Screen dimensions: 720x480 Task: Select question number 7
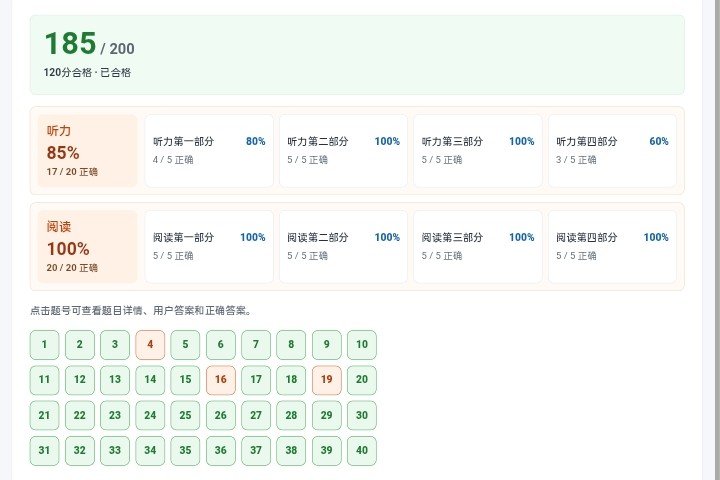click(x=256, y=344)
